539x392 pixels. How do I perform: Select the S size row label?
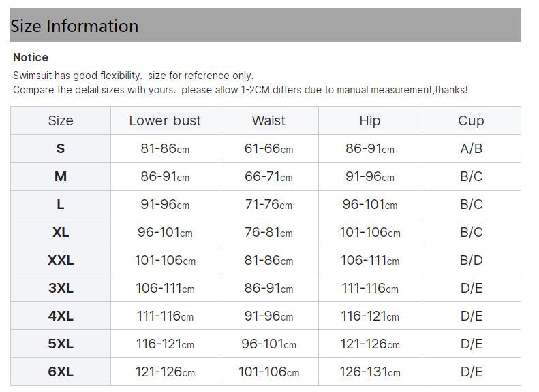tap(61, 149)
